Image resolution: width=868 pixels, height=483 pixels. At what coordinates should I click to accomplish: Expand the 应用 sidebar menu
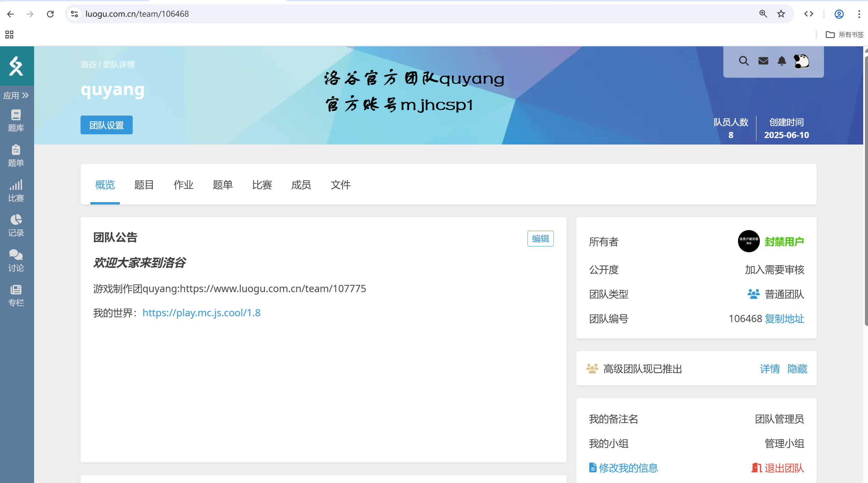click(16, 95)
